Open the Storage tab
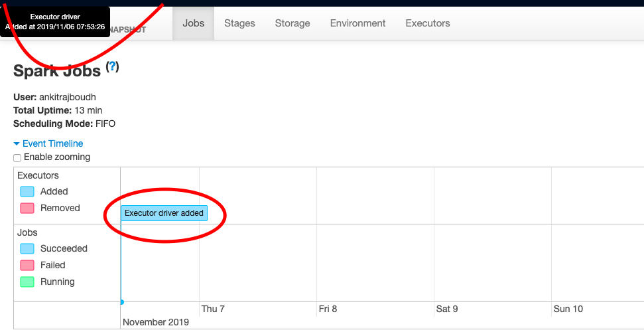This screenshot has width=644, height=334. click(x=292, y=23)
